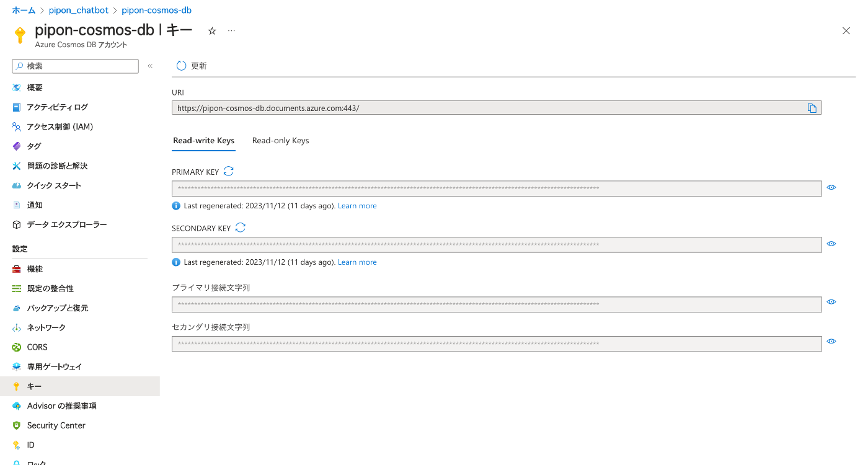Click the 設定 section header
868x465 pixels.
click(x=20, y=249)
